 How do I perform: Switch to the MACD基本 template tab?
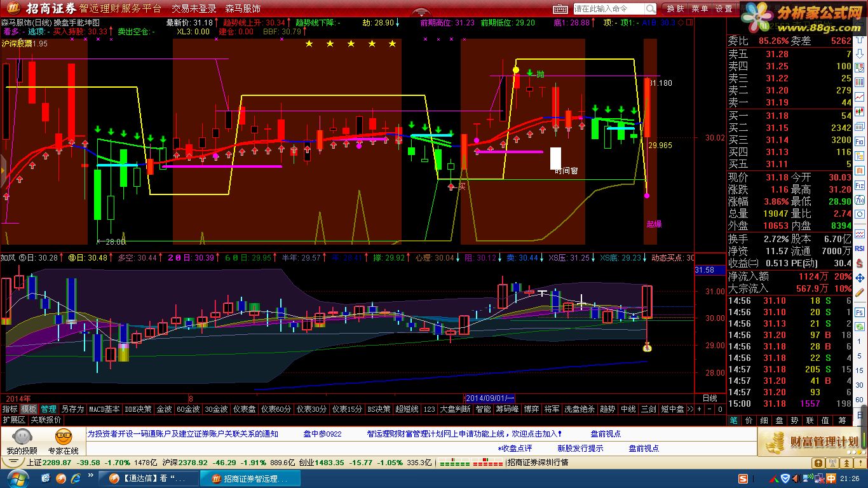pyautogui.click(x=104, y=409)
